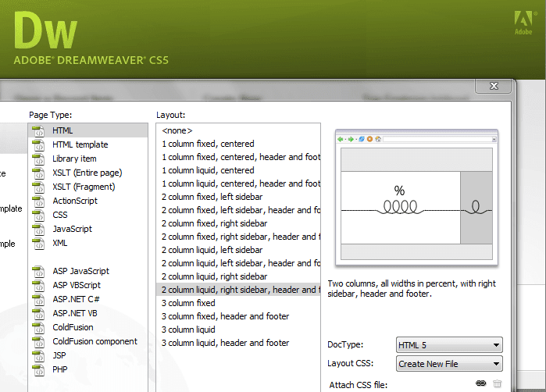546x392 pixels.
Task: Select ColdFusion component page type
Action: [87, 341]
